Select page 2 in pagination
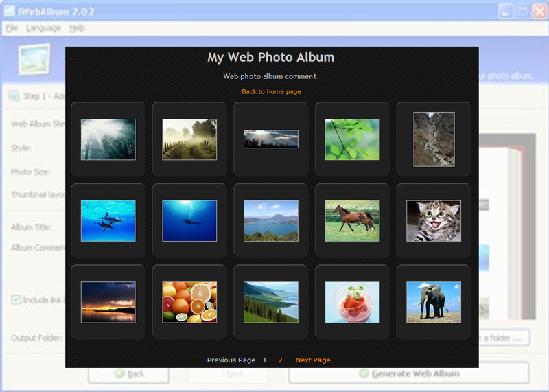549x392 pixels. click(x=280, y=360)
